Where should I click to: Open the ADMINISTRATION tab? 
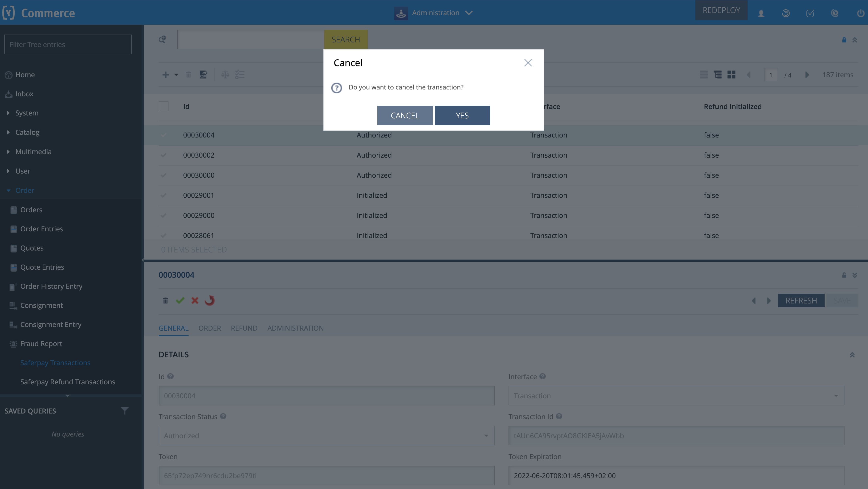click(295, 328)
